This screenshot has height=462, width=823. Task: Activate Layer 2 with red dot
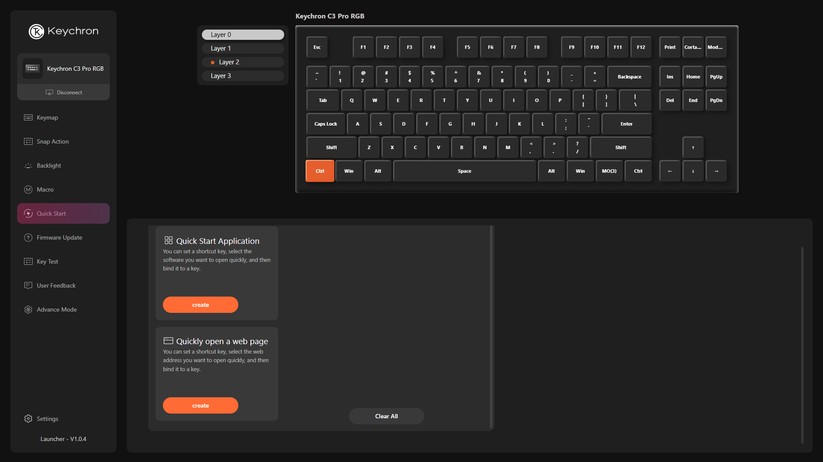click(242, 62)
